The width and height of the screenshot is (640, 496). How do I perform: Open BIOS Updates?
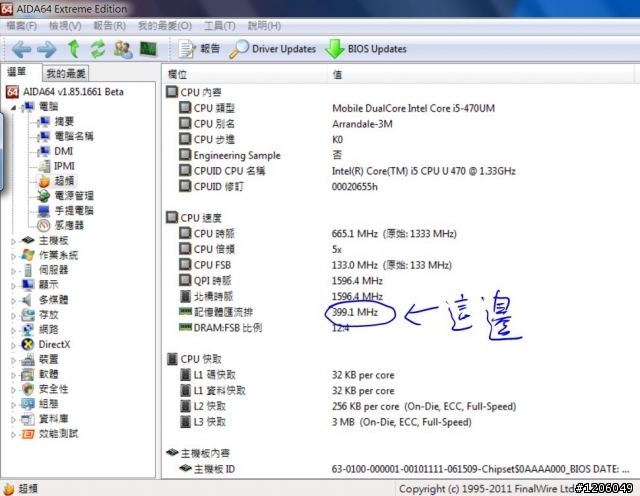tap(366, 49)
